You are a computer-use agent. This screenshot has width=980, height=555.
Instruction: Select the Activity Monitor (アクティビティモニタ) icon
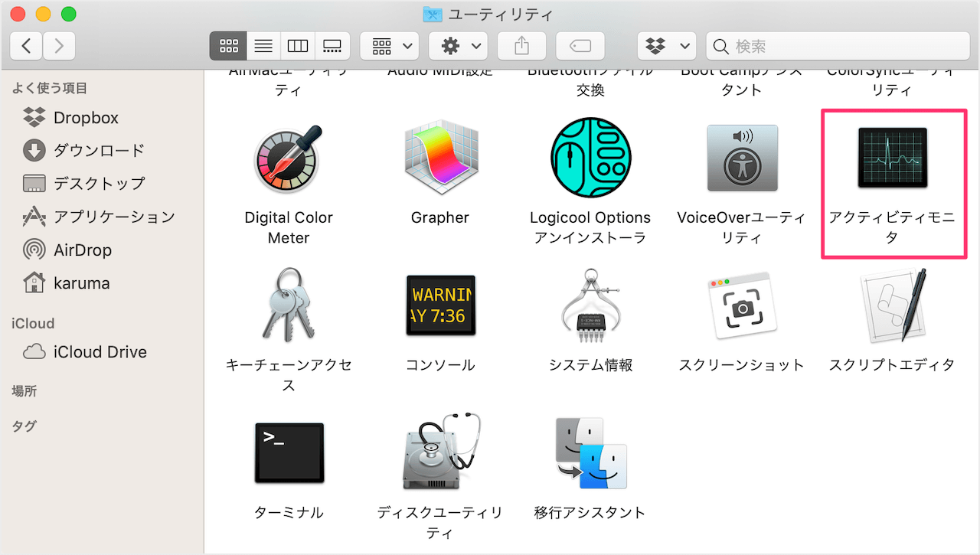[x=893, y=158]
